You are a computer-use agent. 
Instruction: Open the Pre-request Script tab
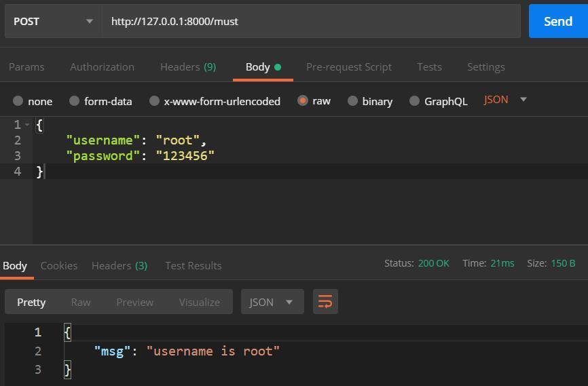(349, 67)
